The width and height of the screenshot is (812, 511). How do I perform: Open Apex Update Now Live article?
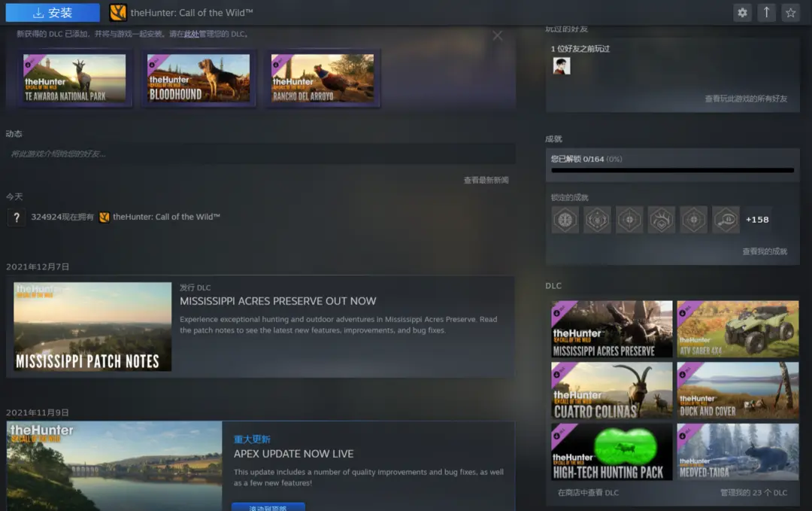coord(294,454)
